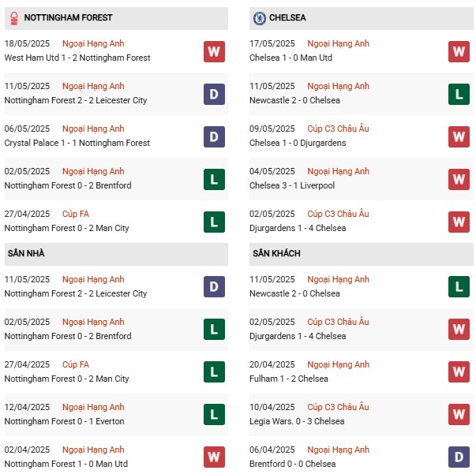Click the Chelsea club crest icon
Screen dimensions: 476x474
(259, 17)
